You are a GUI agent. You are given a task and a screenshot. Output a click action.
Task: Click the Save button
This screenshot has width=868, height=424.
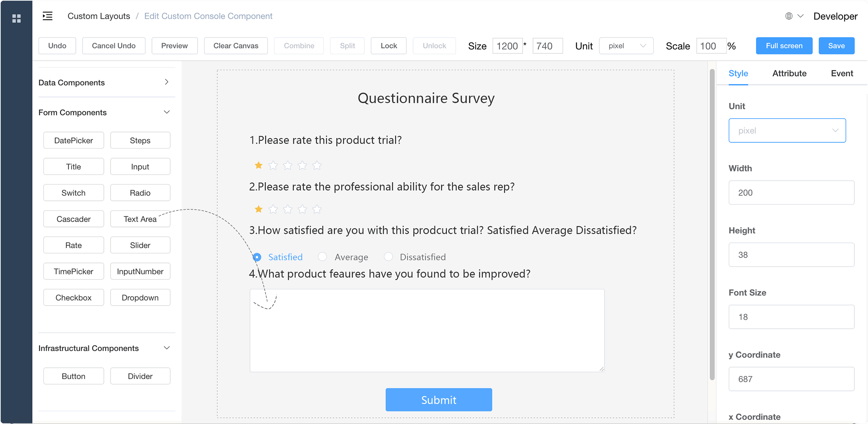click(836, 46)
